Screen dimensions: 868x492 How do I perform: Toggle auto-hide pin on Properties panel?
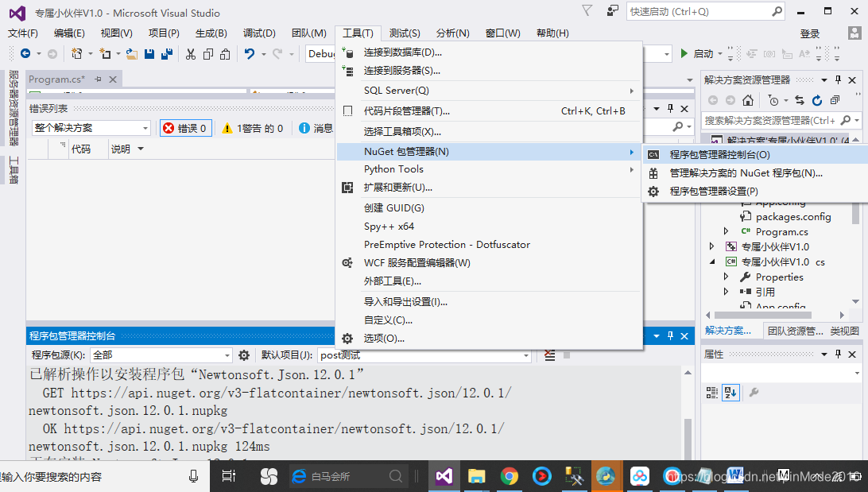coord(838,354)
